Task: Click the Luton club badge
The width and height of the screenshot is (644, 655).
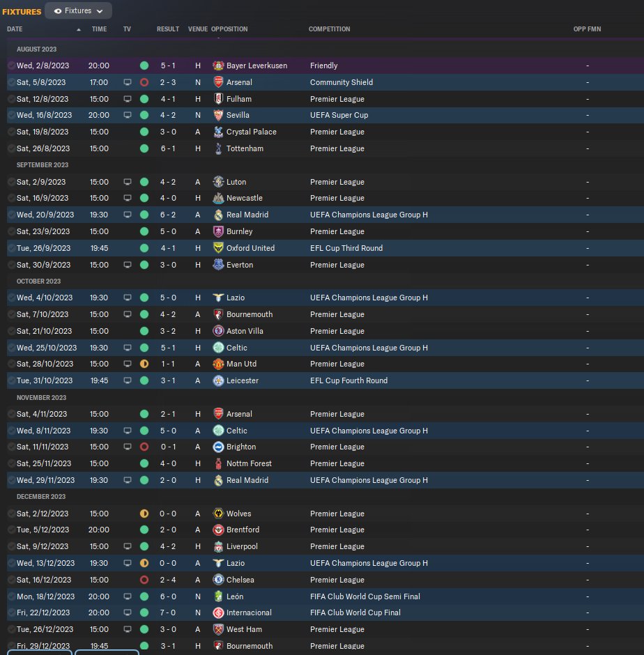Action: (218, 182)
